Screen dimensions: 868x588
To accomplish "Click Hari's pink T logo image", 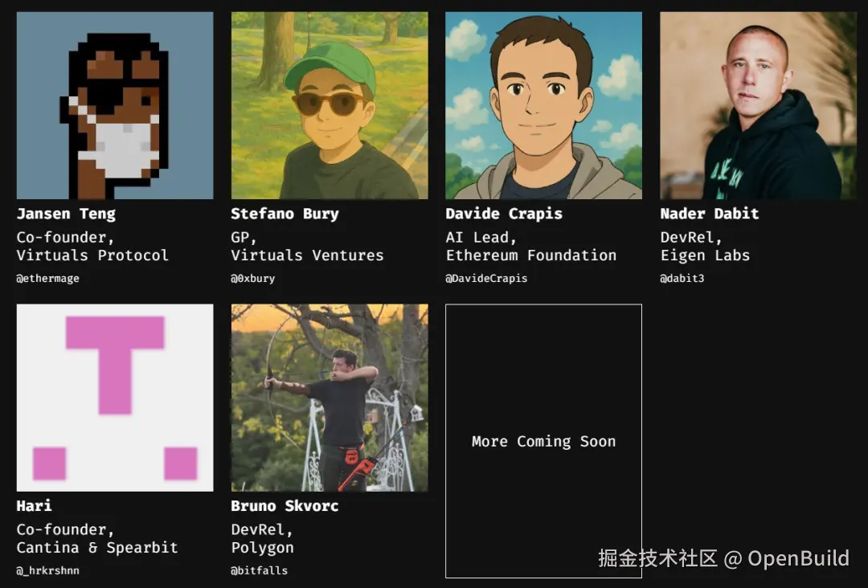I will click(115, 397).
